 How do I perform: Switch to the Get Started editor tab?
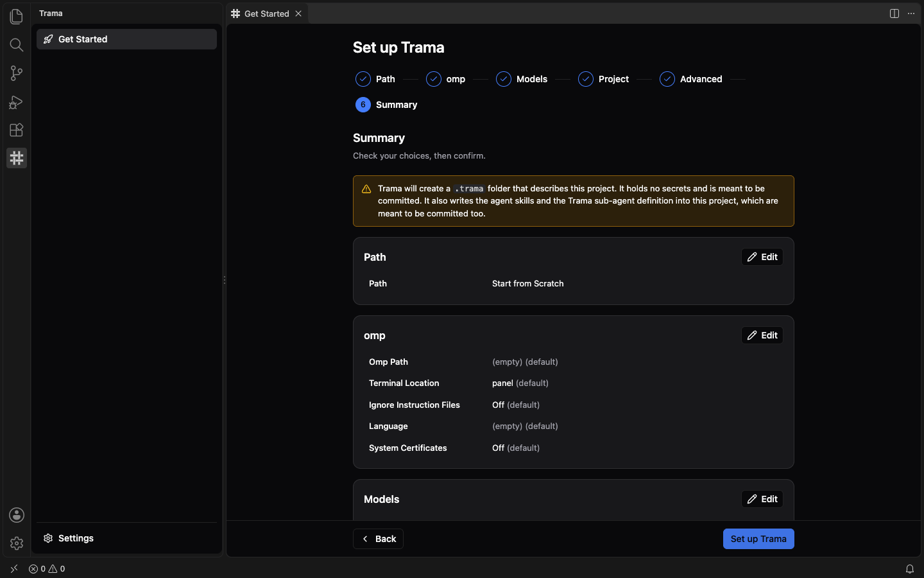267,13
